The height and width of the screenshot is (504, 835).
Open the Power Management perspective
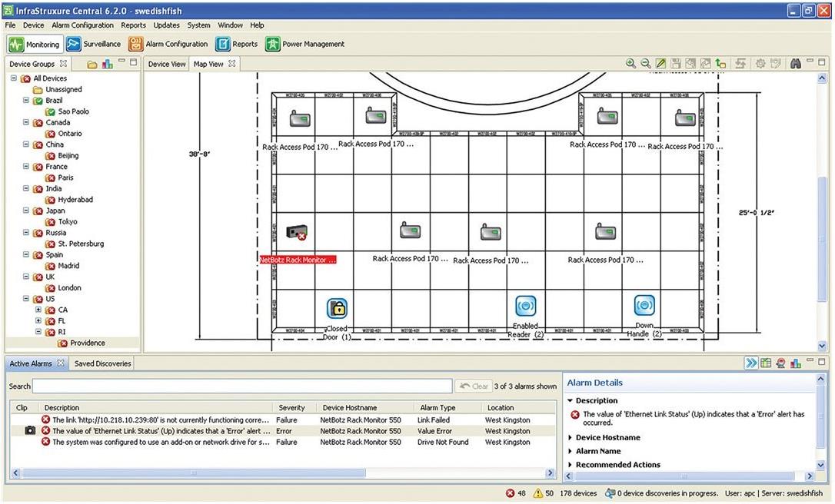point(305,44)
